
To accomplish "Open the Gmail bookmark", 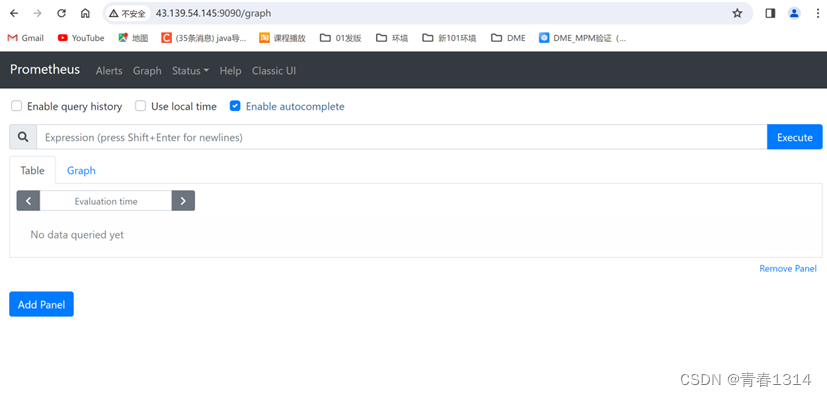I will [26, 38].
